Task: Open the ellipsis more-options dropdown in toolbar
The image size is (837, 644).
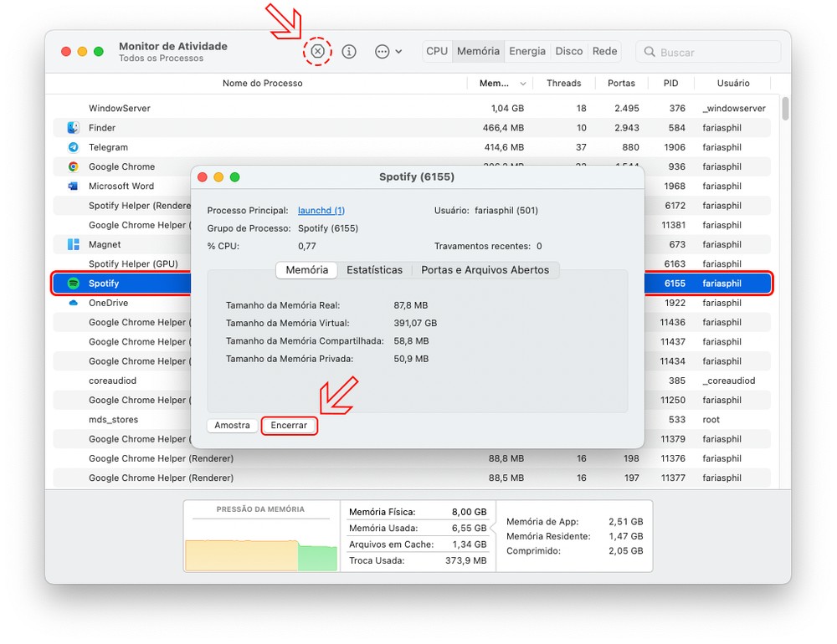Action: pyautogui.click(x=388, y=51)
